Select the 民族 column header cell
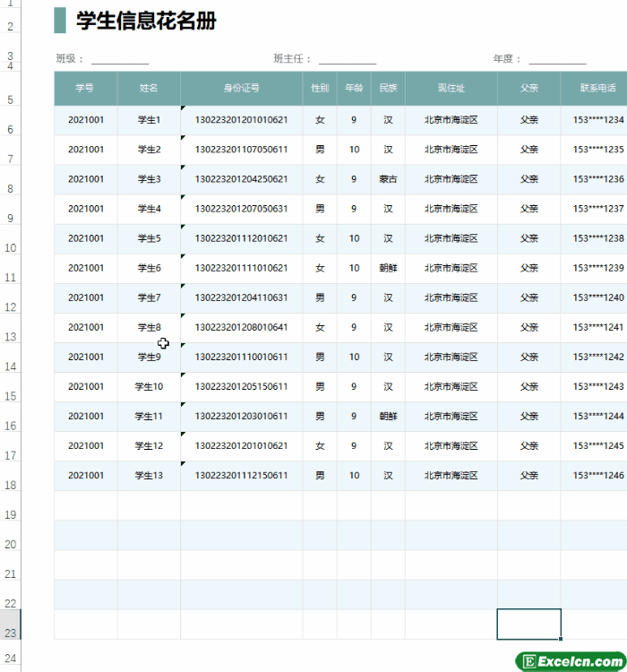 click(x=388, y=89)
